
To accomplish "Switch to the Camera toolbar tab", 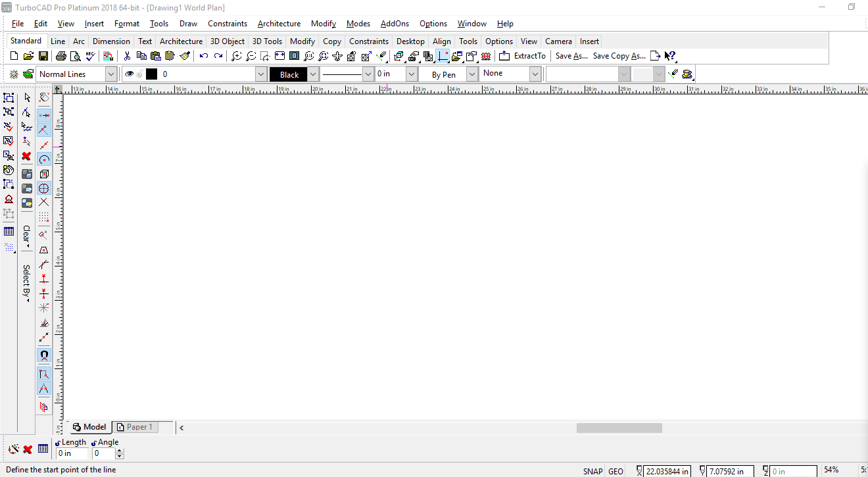I will click(558, 41).
